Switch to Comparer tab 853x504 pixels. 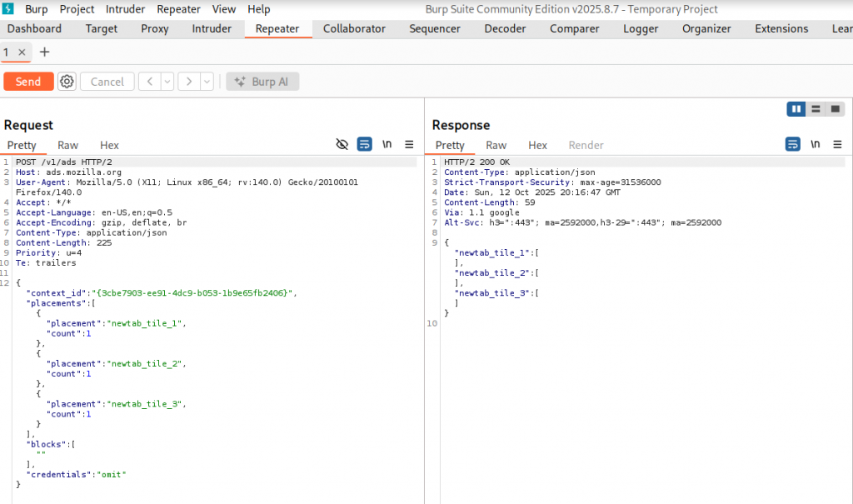(x=575, y=29)
